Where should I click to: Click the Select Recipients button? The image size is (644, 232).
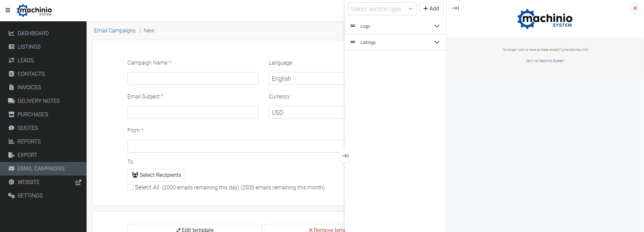(x=157, y=175)
